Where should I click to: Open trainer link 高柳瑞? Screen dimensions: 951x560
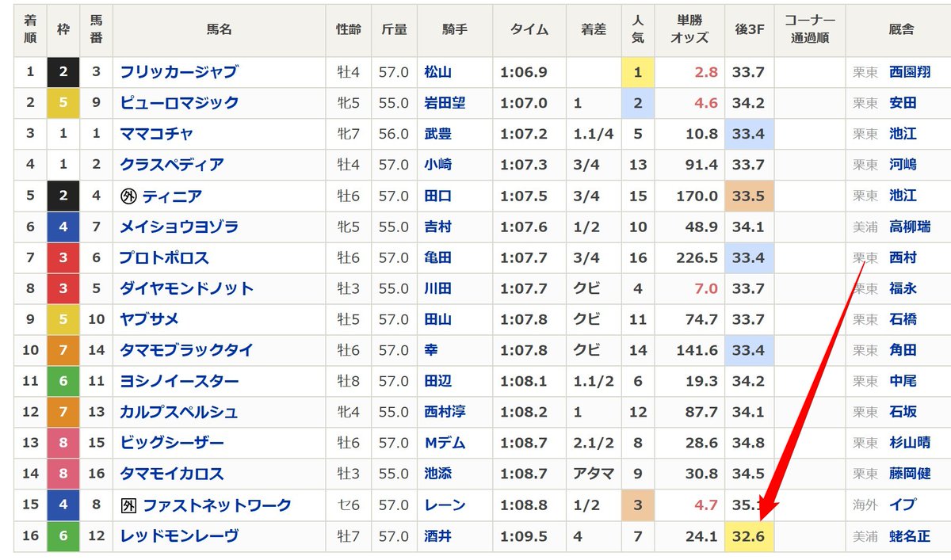[x=910, y=227]
